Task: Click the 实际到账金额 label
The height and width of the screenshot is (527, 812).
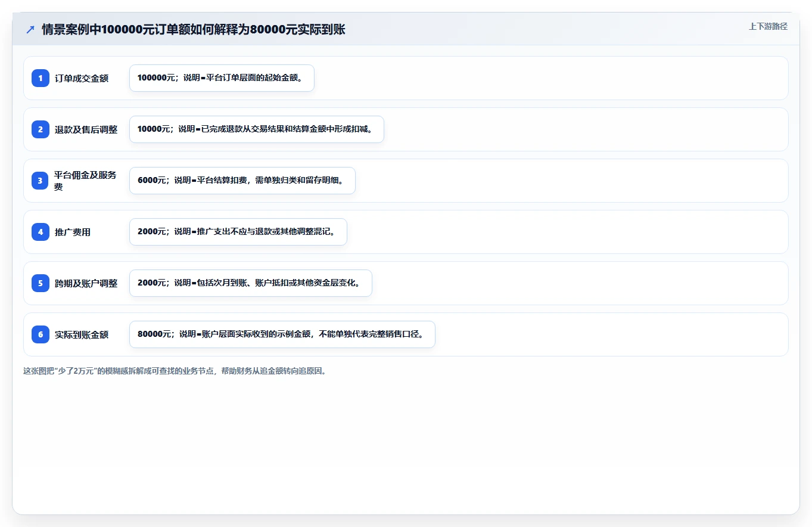Action: pyautogui.click(x=82, y=334)
